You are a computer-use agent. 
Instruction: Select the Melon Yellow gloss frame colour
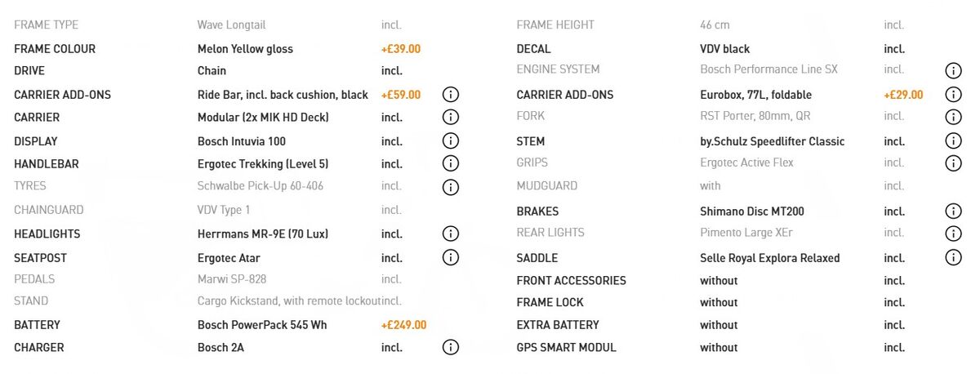[245, 49]
